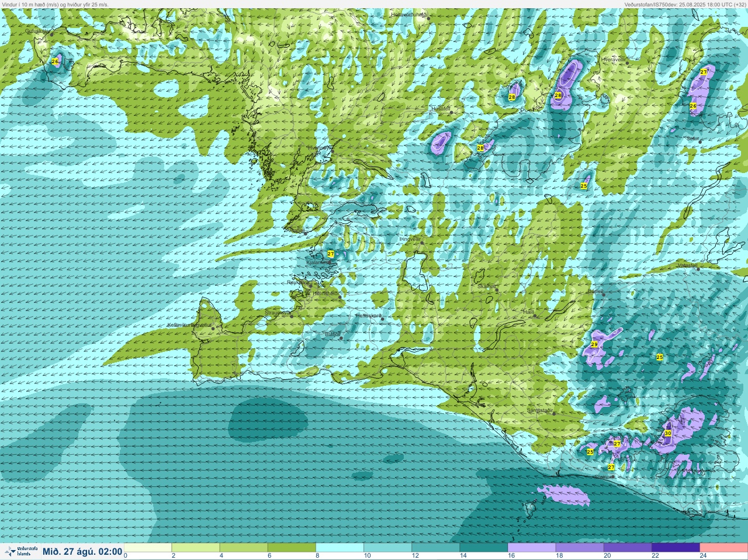
Task: Select the 2–4 m/s light green legend swatch
Action: tap(196, 548)
